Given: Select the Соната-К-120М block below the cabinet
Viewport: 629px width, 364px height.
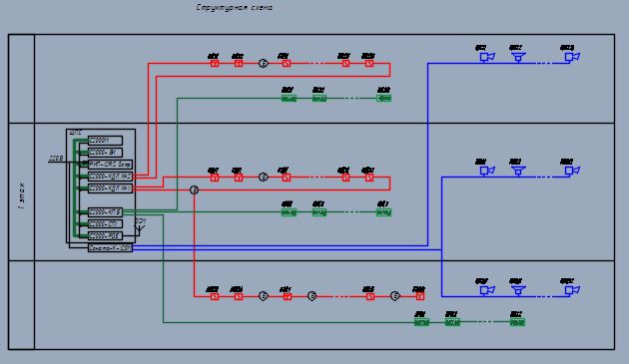Looking at the screenshot, I should [x=110, y=248].
